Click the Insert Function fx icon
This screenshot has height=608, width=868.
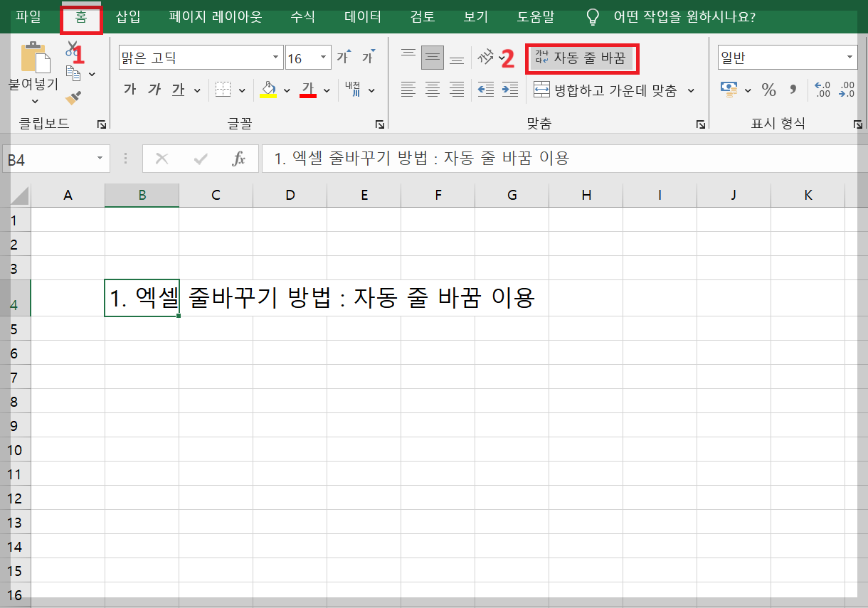(239, 158)
